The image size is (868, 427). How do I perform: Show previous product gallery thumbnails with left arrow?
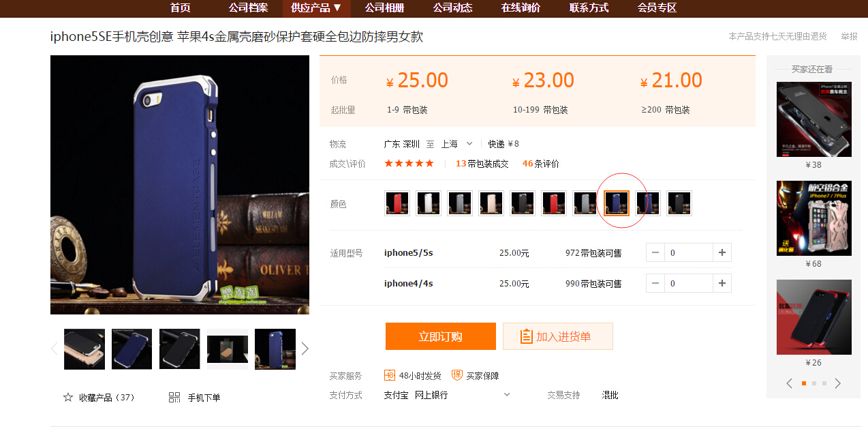pos(55,349)
